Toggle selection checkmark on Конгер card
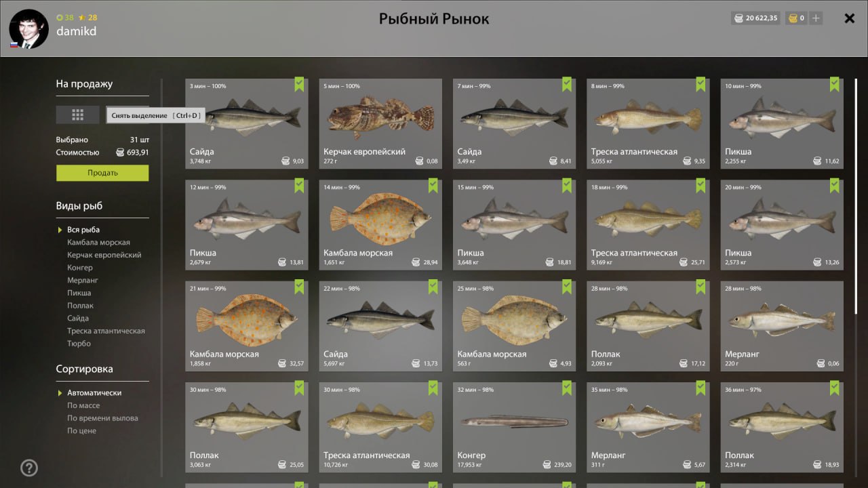 [x=567, y=388]
